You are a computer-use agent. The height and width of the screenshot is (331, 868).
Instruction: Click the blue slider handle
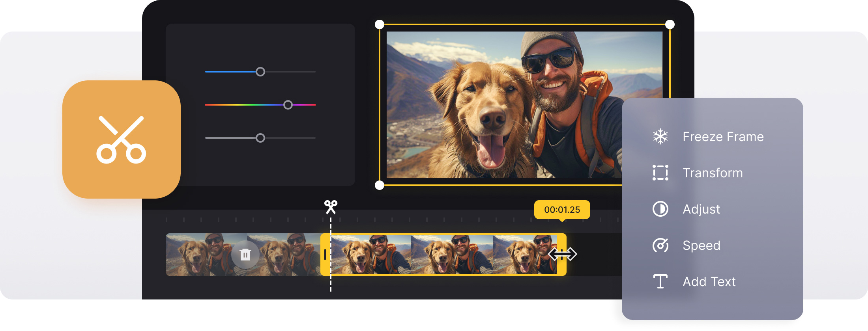(260, 72)
